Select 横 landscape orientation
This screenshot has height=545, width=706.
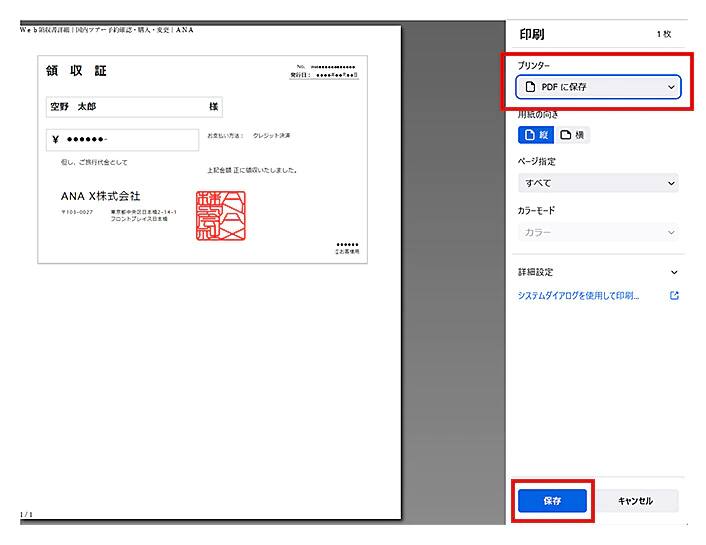[x=573, y=135]
